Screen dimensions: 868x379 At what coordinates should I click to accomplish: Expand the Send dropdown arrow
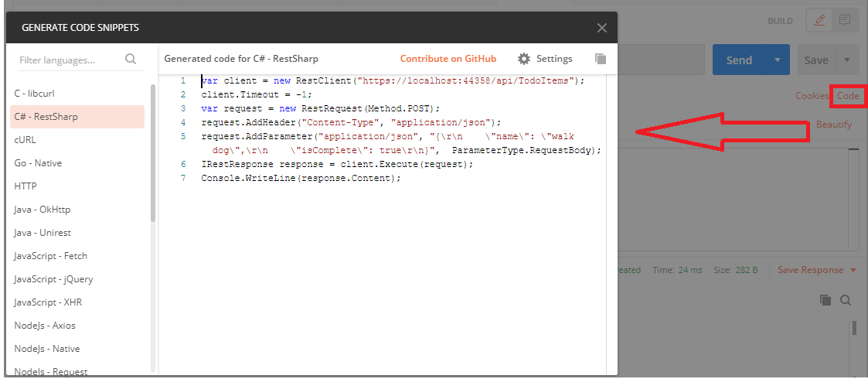pyautogui.click(x=778, y=60)
